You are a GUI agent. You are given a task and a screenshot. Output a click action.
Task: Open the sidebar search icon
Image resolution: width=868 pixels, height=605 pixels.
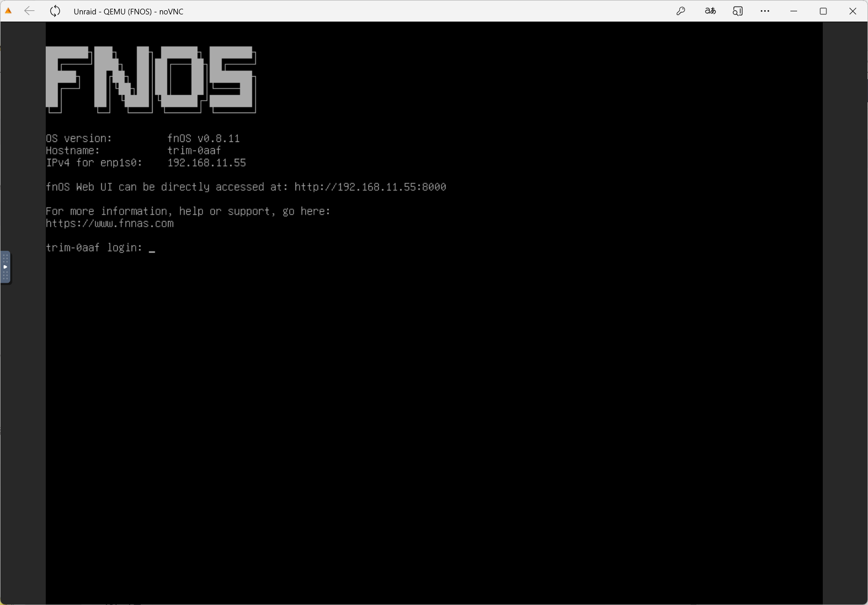pyautogui.click(x=737, y=11)
